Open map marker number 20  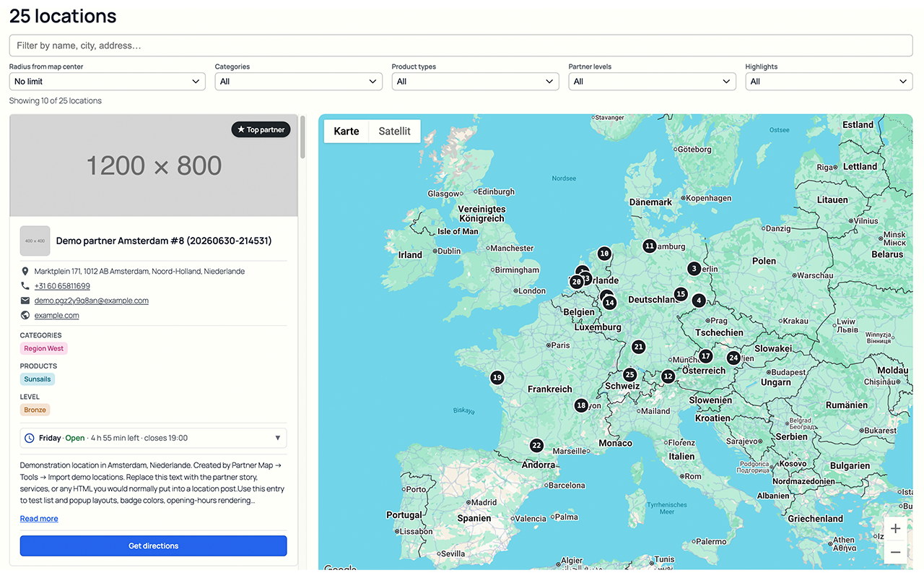576,282
